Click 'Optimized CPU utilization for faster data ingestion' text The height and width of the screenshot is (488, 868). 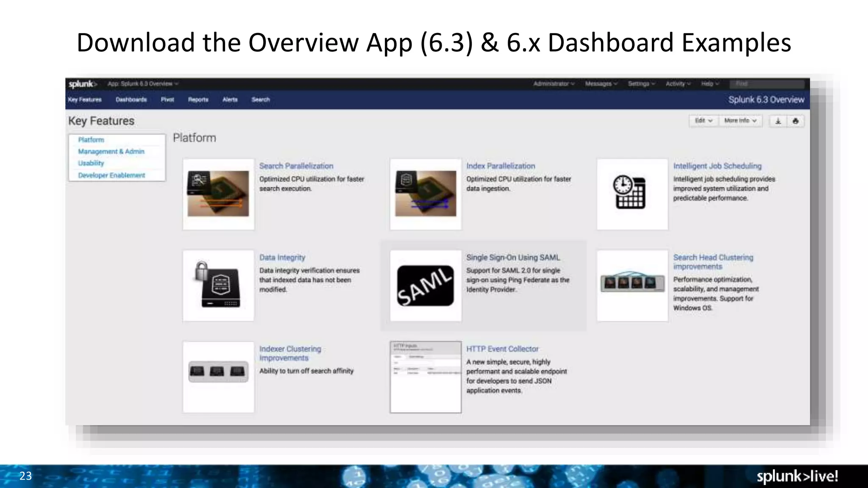pos(519,184)
